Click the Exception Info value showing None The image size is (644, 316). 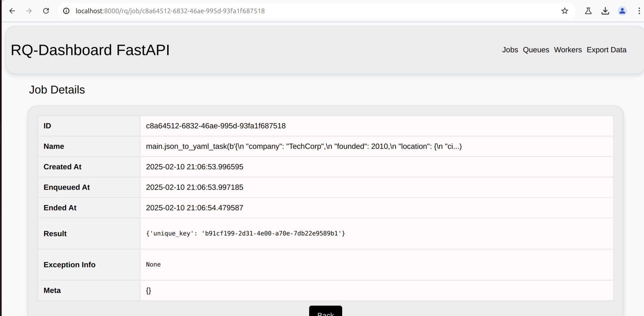click(x=153, y=264)
